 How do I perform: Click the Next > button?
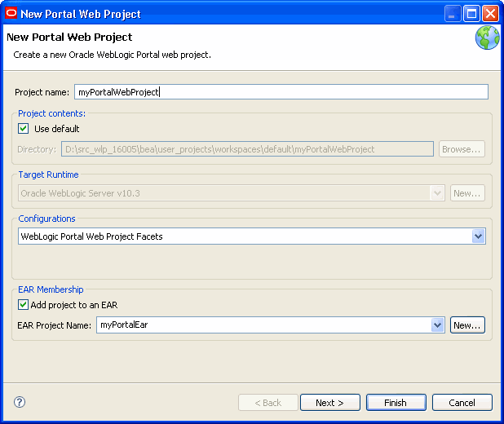pyautogui.click(x=330, y=403)
